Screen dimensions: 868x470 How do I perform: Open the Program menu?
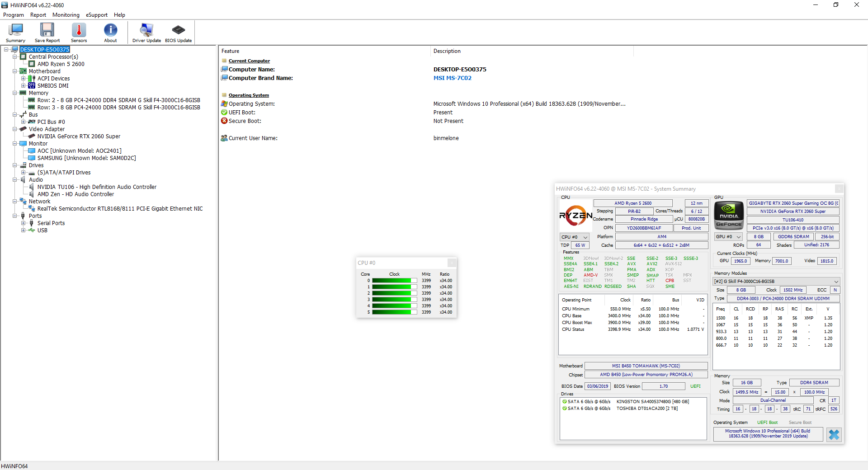click(x=14, y=15)
